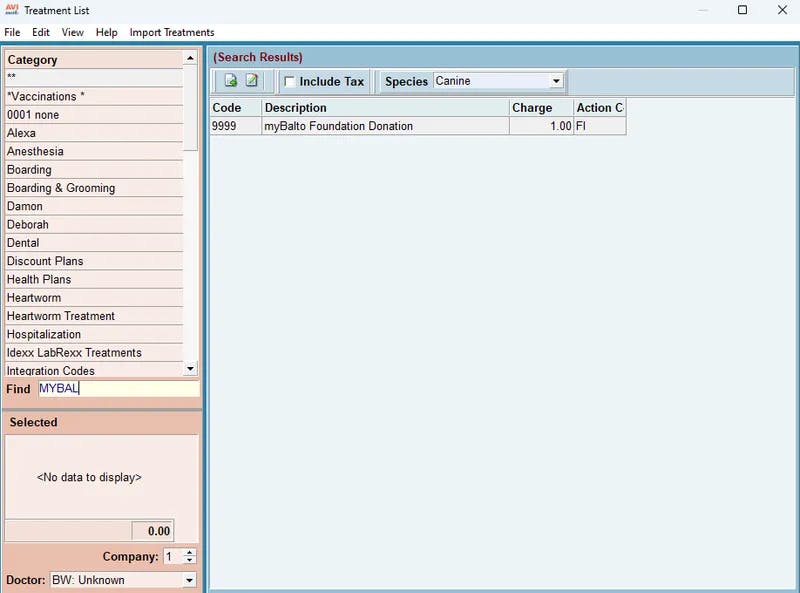Click the 9999 code cell
Viewport: 800px width, 593px height.
tap(236, 126)
